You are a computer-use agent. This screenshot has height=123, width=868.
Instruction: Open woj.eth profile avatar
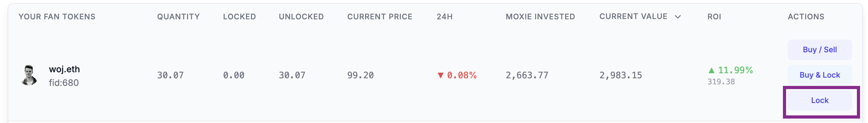click(x=29, y=75)
